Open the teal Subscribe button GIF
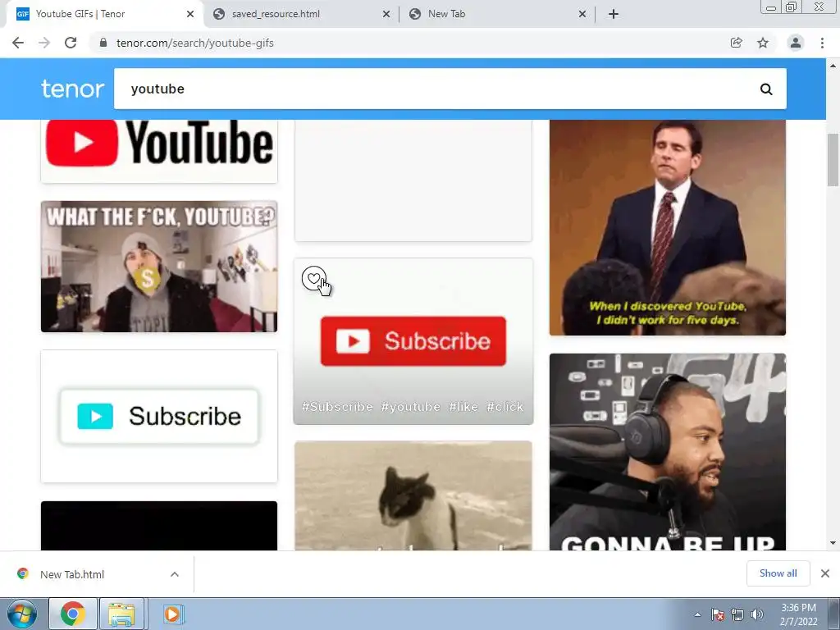 [x=159, y=416]
